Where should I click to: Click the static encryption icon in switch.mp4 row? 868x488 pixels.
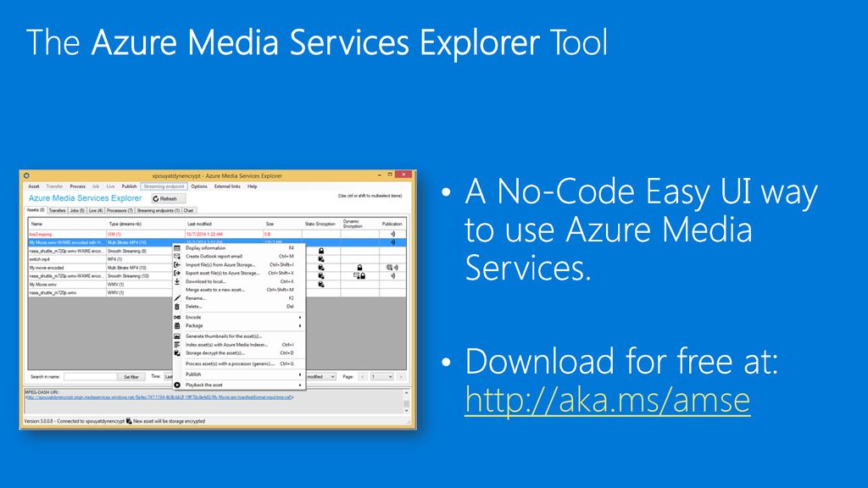click(321, 259)
